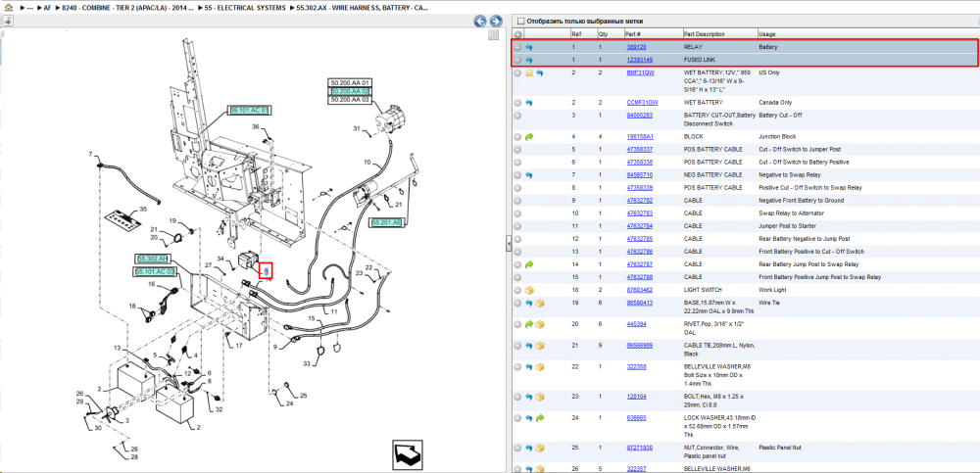Click the small square button at diagram top-right
The height and width of the screenshot is (473, 980).
point(493,35)
